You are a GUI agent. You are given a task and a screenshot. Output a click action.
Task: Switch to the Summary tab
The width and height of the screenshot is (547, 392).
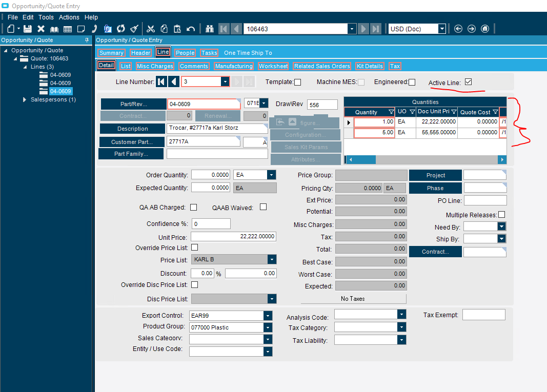coord(111,53)
